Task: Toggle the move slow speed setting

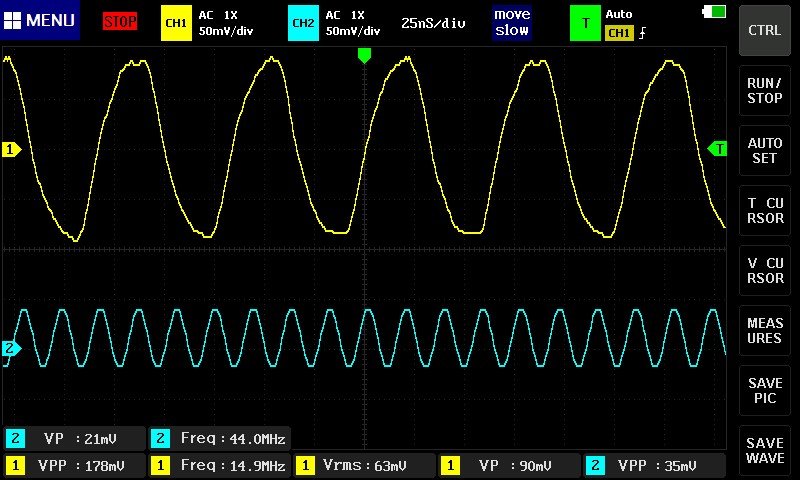Action: tap(512, 22)
